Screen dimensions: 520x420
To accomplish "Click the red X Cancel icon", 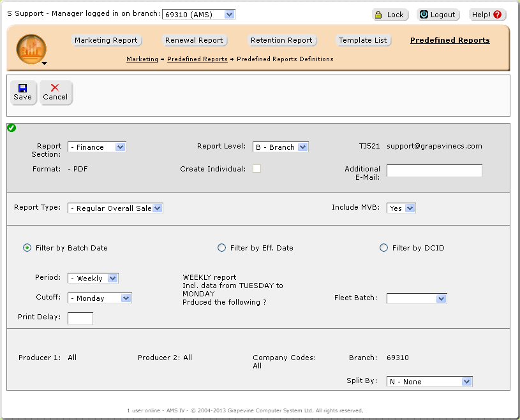I will (x=55, y=88).
